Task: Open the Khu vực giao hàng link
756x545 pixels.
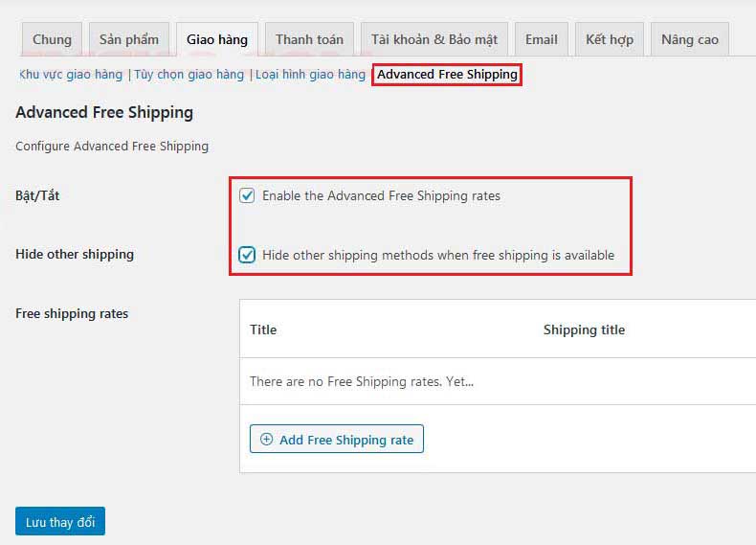Action: (71, 75)
